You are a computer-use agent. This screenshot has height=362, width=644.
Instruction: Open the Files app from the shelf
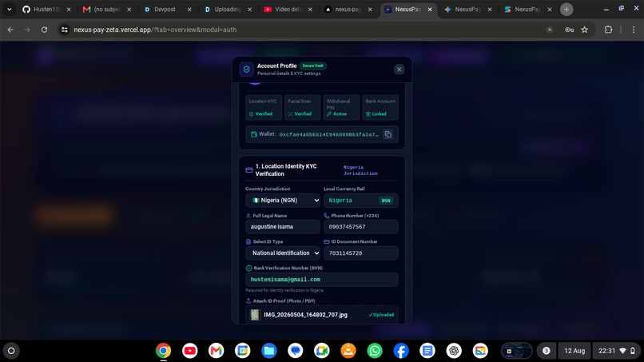pyautogui.click(x=269, y=351)
